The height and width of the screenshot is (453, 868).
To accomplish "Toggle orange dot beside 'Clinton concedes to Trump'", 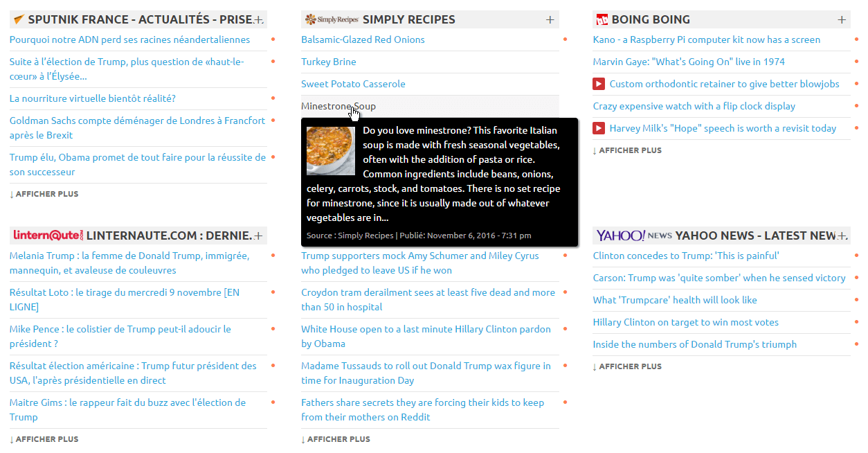I will click(857, 256).
